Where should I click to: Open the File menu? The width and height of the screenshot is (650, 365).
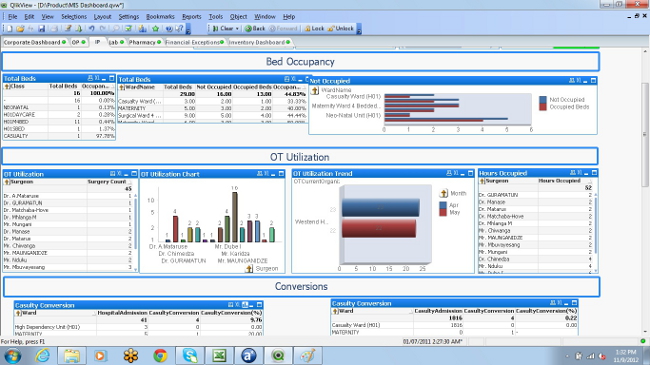(x=12, y=17)
